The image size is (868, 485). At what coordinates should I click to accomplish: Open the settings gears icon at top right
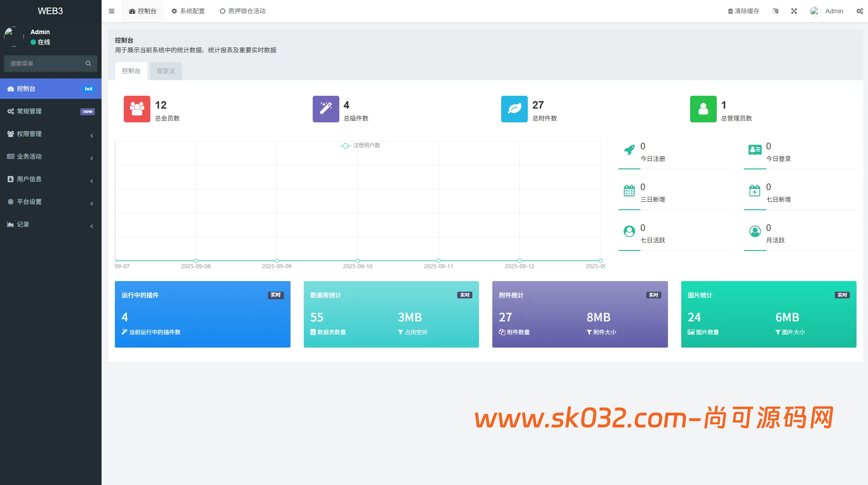(x=860, y=11)
